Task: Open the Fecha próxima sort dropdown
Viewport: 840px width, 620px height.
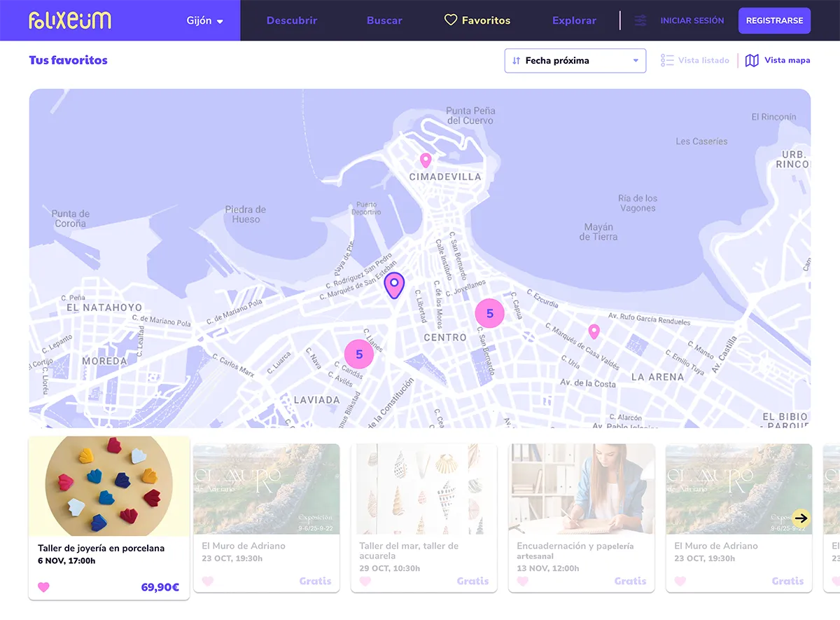Action: click(x=575, y=61)
